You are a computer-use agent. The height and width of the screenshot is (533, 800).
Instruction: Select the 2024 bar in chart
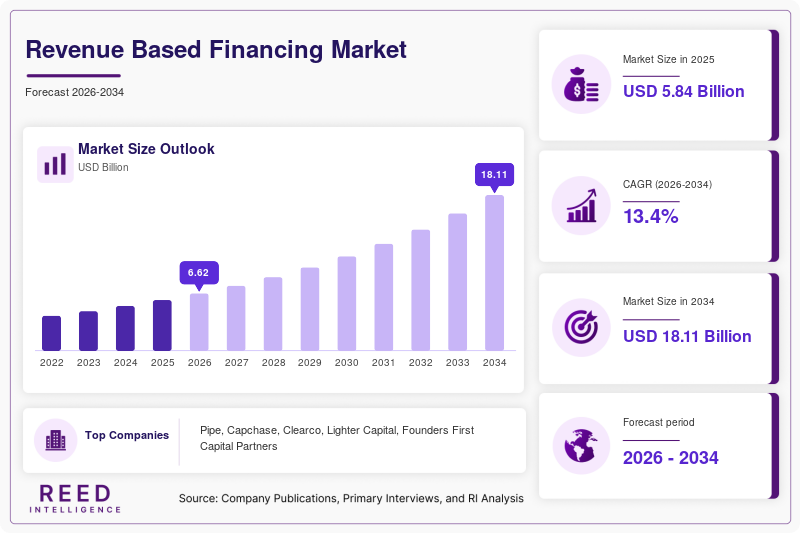click(126, 328)
